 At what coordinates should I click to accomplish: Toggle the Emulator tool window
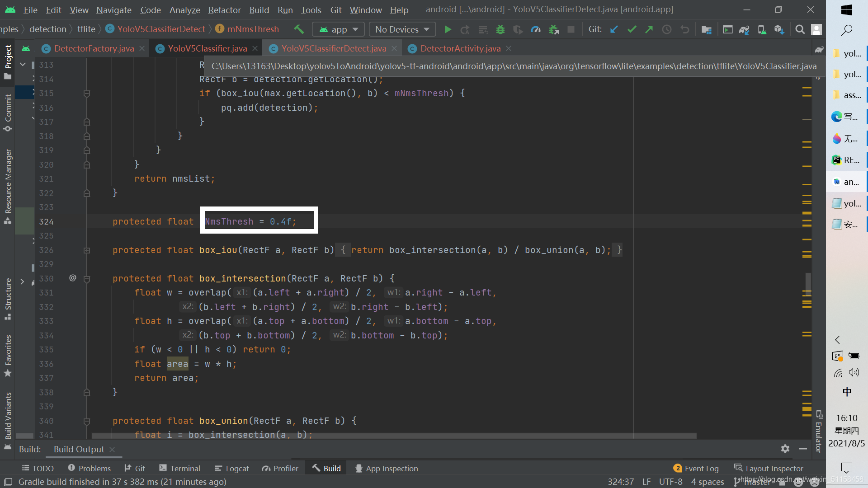(819, 432)
